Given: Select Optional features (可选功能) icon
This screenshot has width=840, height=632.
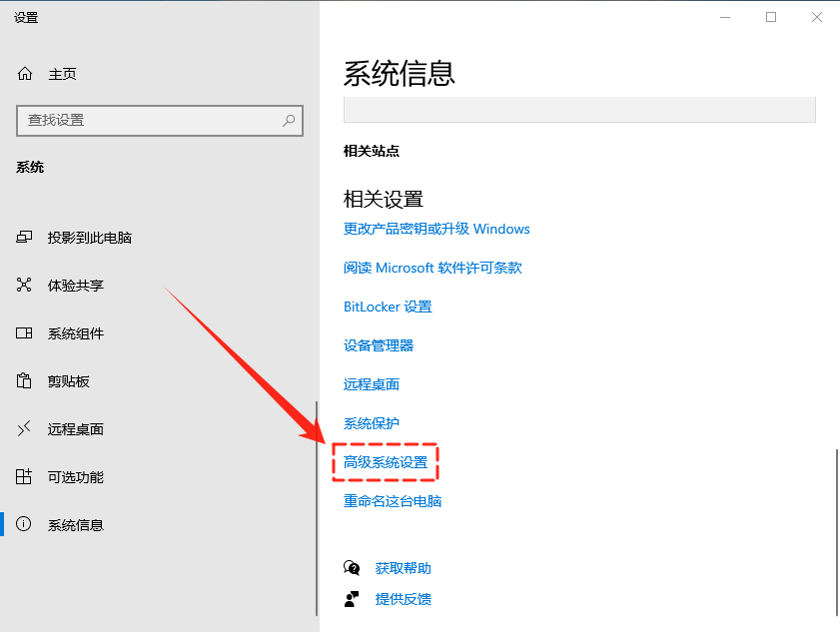Looking at the screenshot, I should click(x=25, y=477).
